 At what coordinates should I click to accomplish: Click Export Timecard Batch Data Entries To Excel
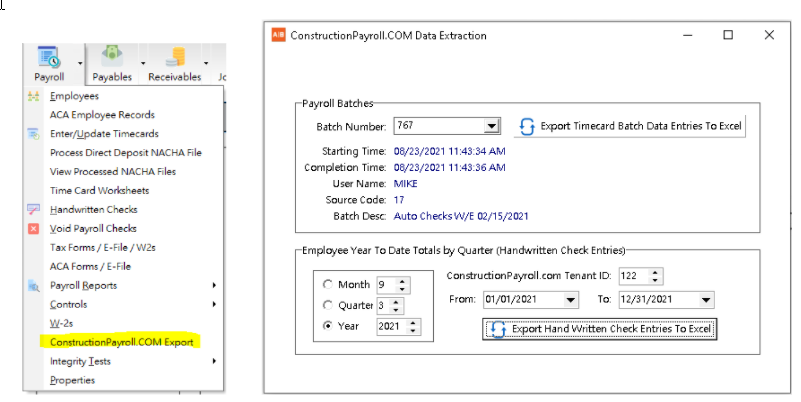tap(629, 126)
